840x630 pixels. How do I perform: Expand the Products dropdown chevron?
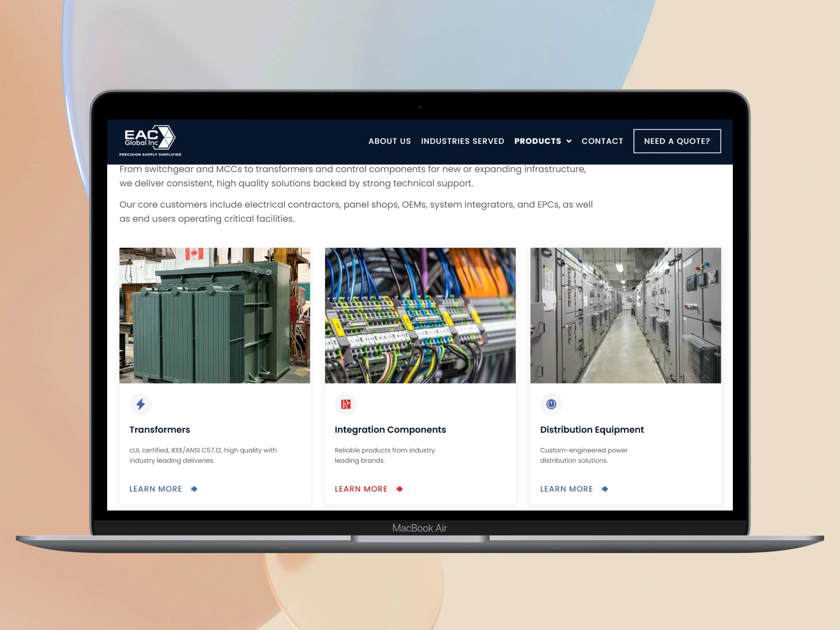pyautogui.click(x=569, y=141)
